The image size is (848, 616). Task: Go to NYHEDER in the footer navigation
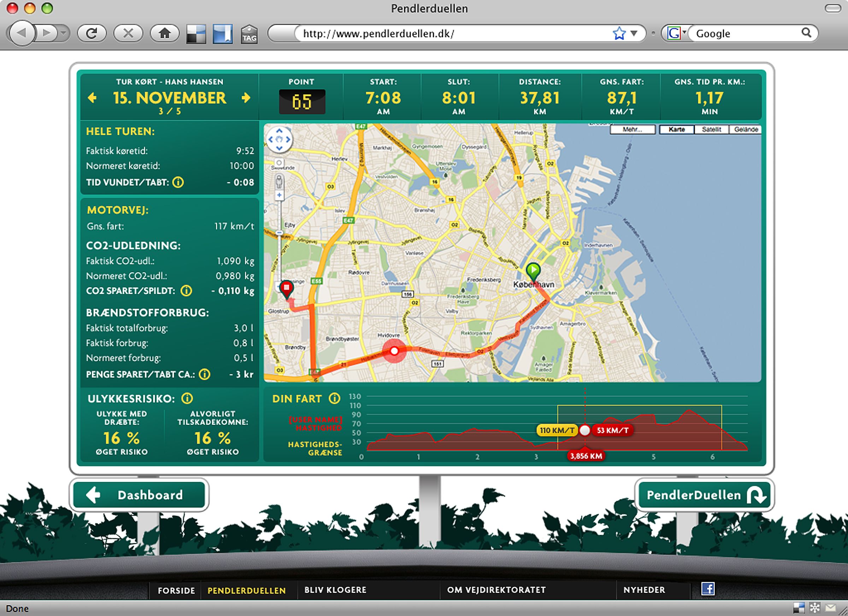pyautogui.click(x=644, y=590)
